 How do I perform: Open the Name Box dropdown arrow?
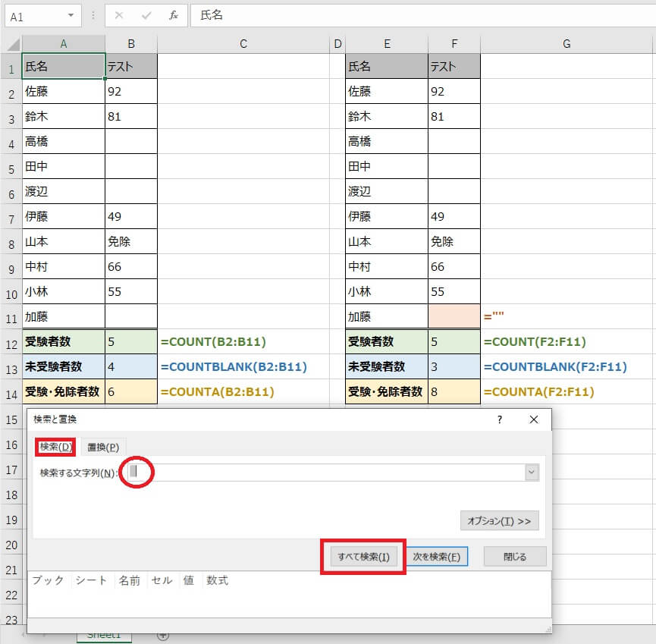[x=71, y=15]
